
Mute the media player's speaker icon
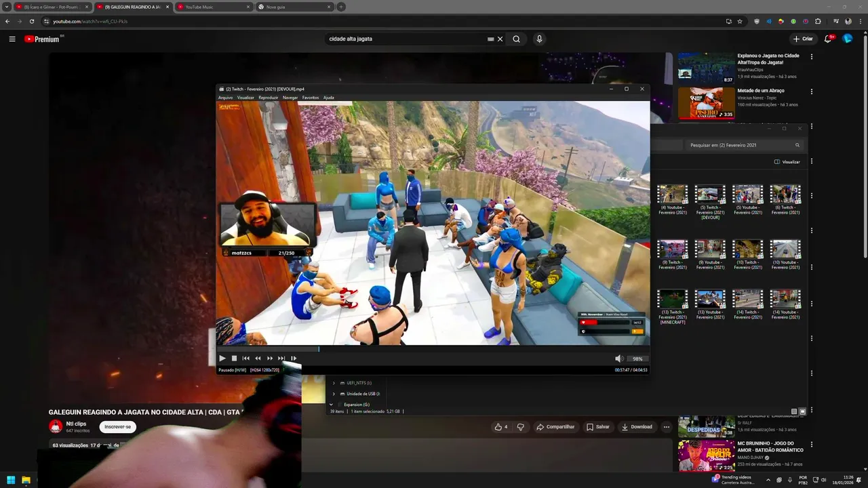[618, 359]
